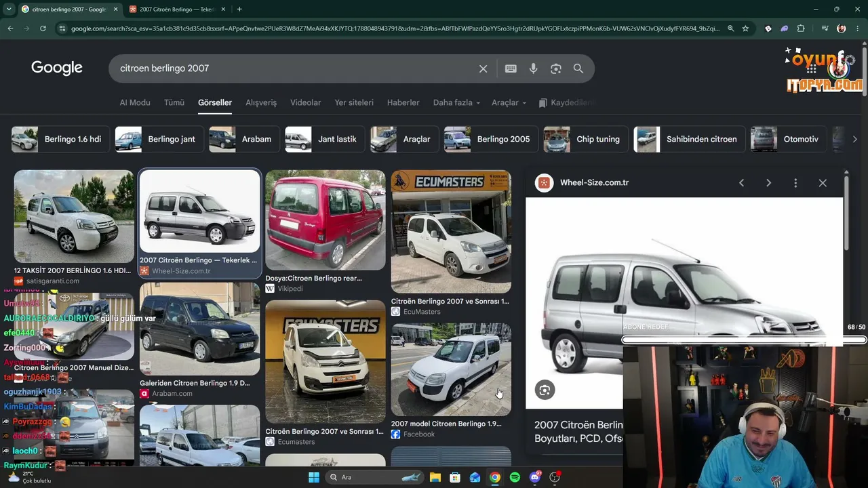Open the '12 TAKSİT 2007 BERLİNGO' satisgaranti result

tap(73, 270)
